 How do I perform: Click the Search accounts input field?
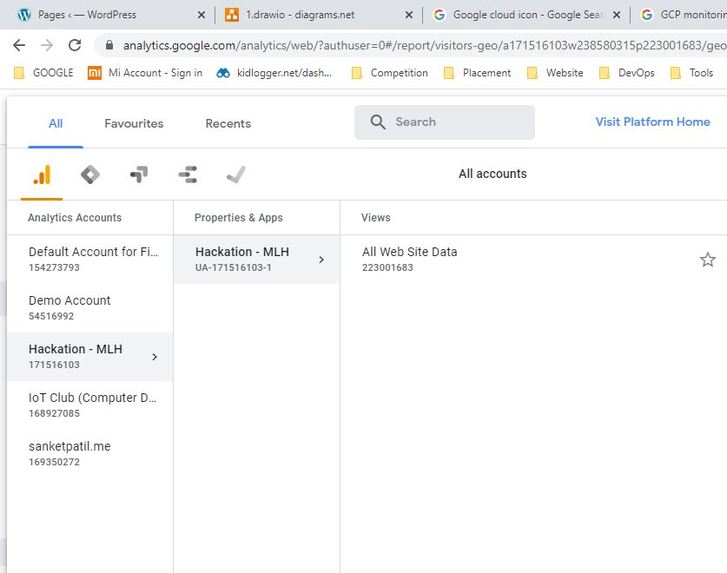445,122
